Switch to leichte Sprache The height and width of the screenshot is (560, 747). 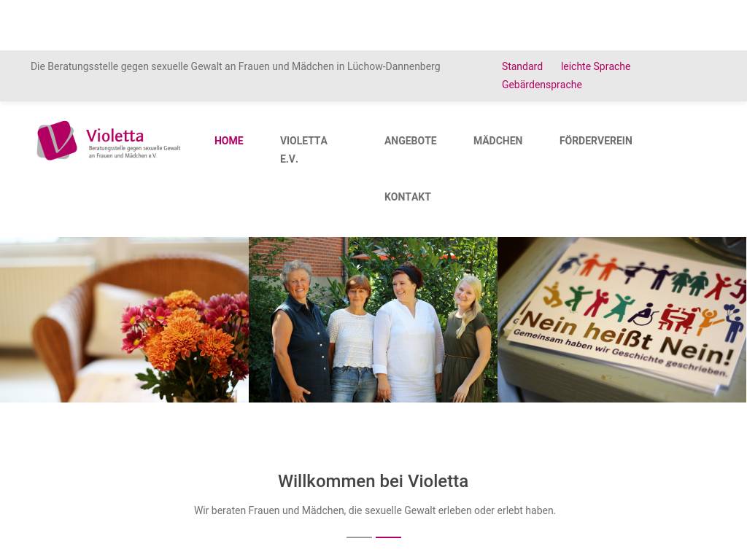(x=595, y=66)
